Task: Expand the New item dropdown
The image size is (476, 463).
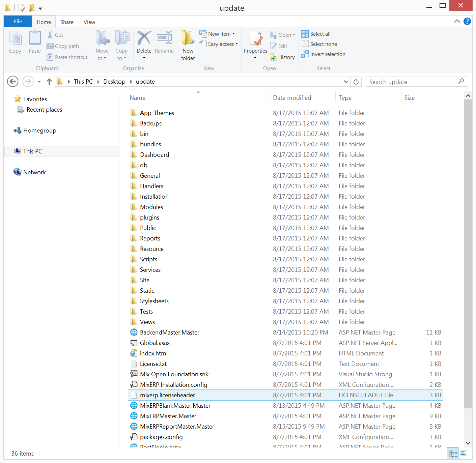Action: 233,34
